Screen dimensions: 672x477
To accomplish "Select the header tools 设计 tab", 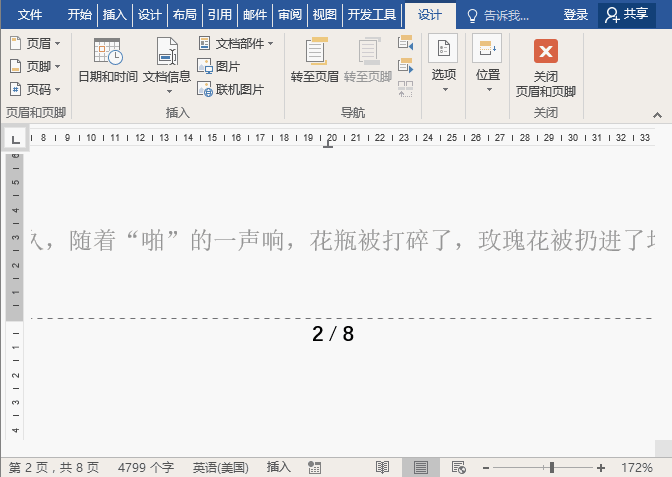I will point(430,15).
